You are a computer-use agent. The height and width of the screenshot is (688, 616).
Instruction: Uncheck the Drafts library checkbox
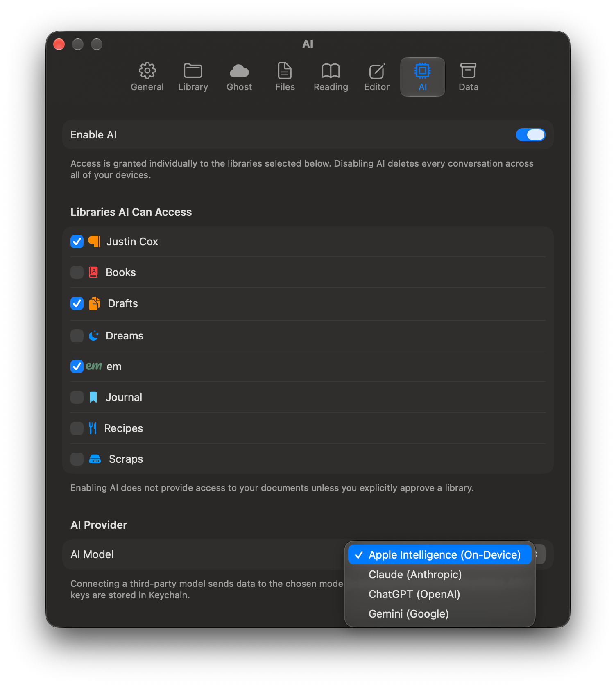(x=77, y=303)
